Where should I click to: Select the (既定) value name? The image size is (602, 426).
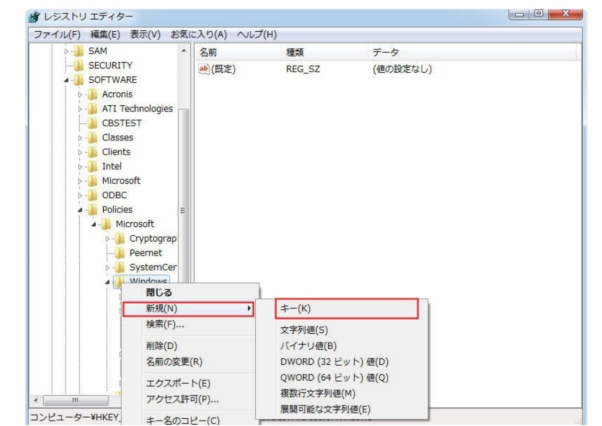coord(223,69)
